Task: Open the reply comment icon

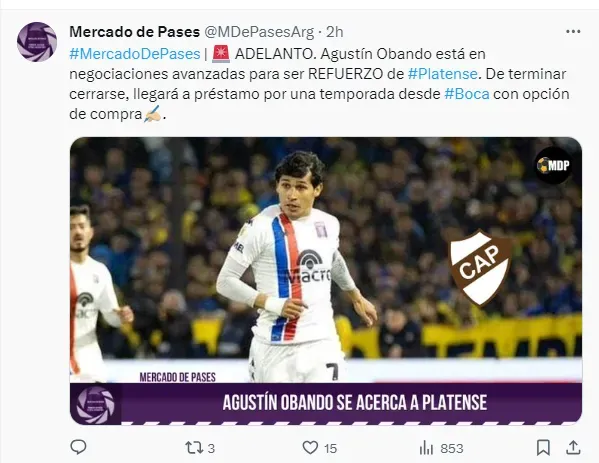Action: coord(78,447)
